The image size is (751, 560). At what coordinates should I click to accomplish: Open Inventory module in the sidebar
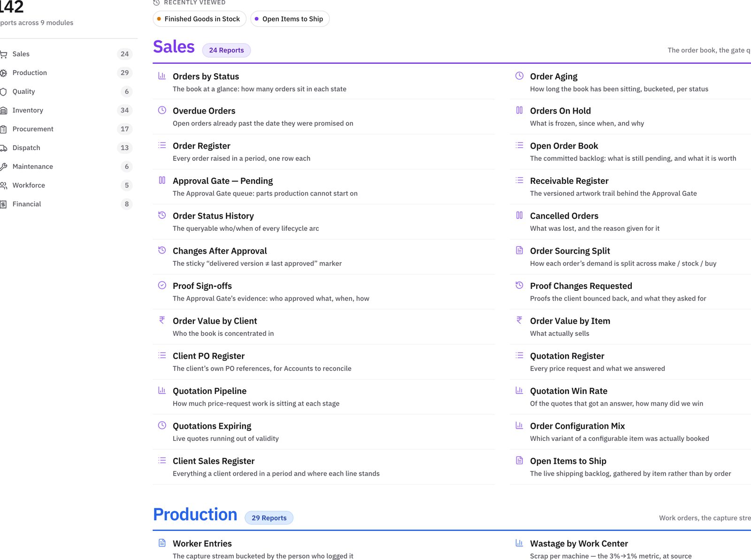(x=66, y=110)
